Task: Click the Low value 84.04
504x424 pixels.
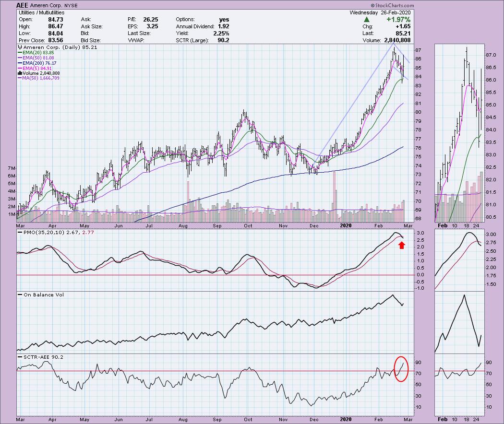Action: tap(55, 34)
